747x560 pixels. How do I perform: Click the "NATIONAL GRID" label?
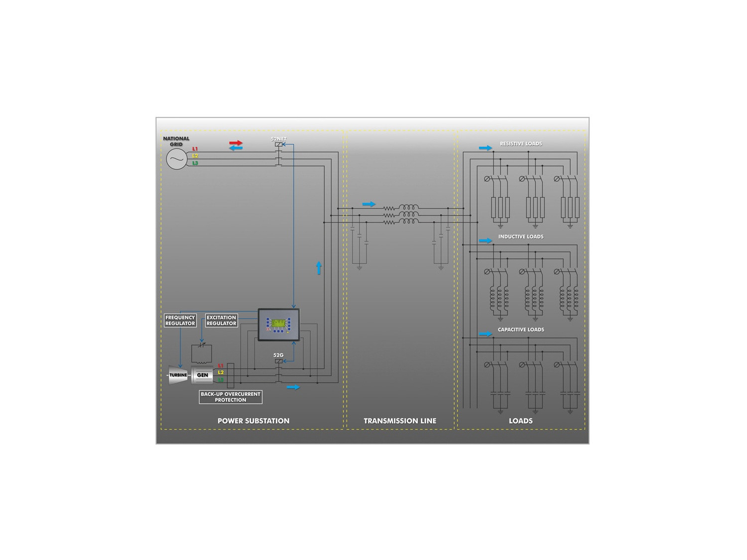[x=176, y=141]
